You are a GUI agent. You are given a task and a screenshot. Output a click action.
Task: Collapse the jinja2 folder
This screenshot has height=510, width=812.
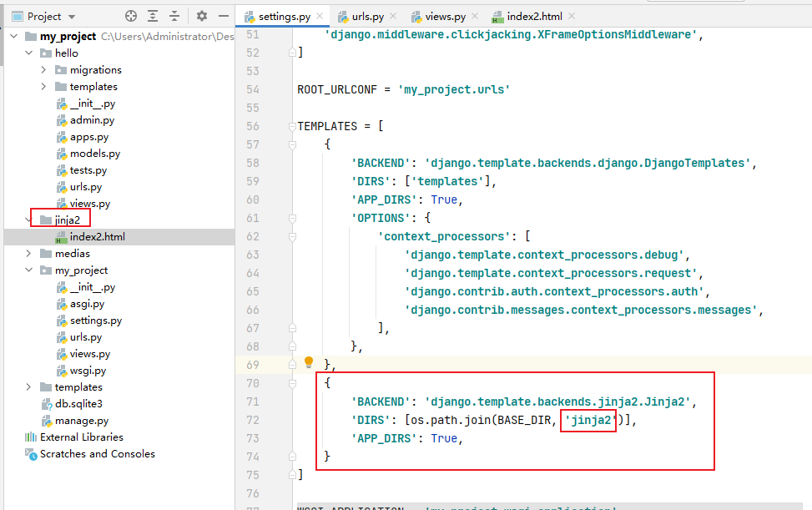(28, 220)
